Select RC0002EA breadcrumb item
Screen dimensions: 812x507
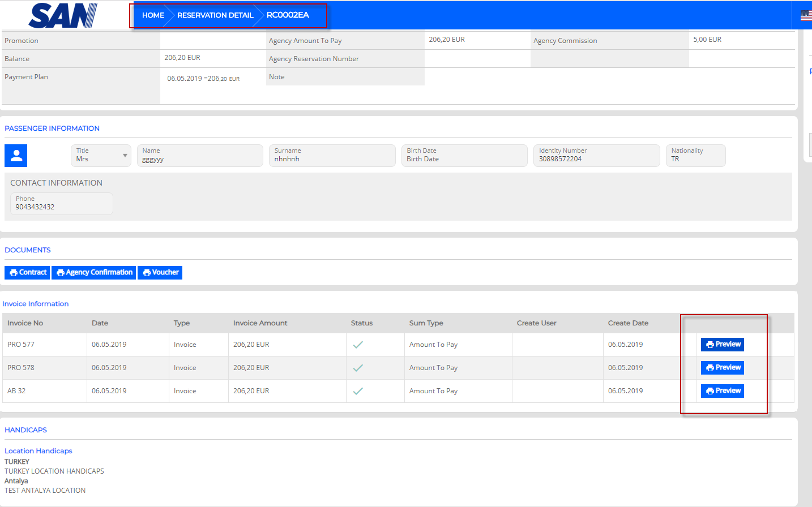tap(288, 15)
